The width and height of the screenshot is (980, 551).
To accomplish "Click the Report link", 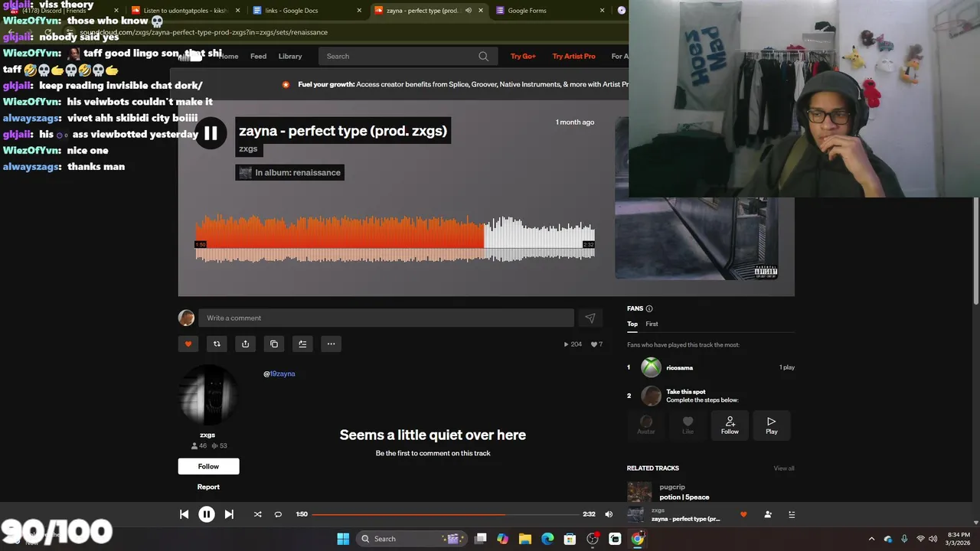I will click(208, 487).
